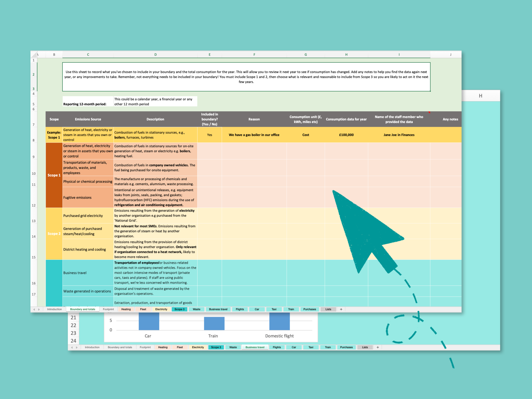Select column D header

[x=155, y=55]
